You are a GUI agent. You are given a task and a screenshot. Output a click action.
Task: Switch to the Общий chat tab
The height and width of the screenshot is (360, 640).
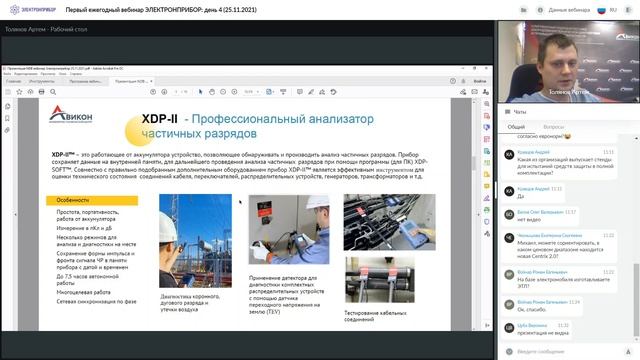(516, 127)
